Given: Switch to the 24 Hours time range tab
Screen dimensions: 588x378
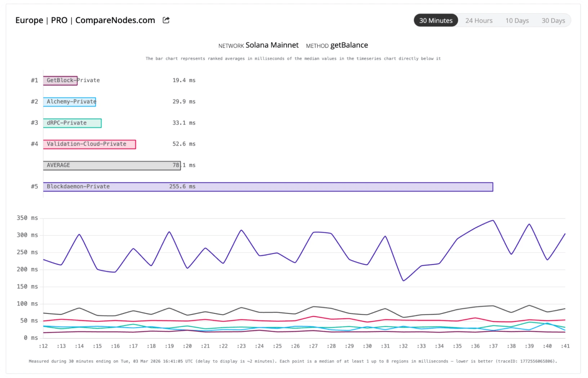Looking at the screenshot, I should point(479,20).
